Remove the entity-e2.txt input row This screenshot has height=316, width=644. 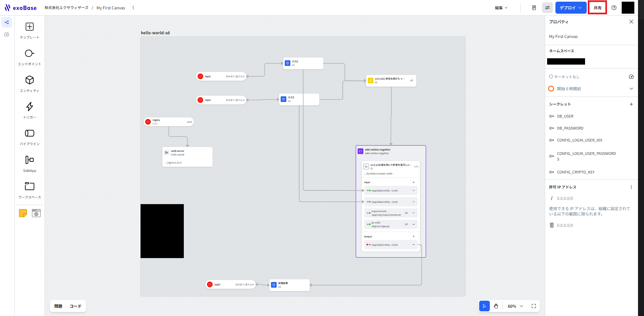414,202
